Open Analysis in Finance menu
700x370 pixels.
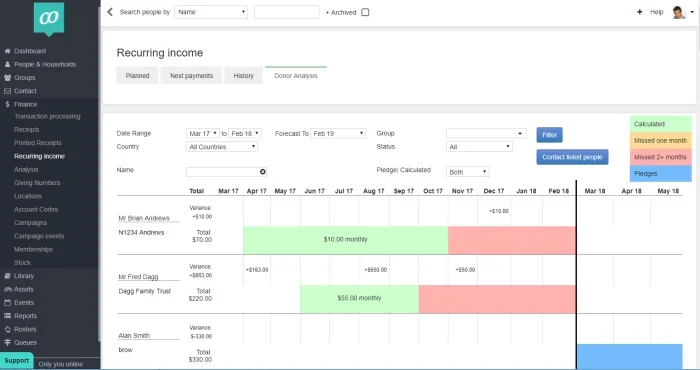click(26, 170)
